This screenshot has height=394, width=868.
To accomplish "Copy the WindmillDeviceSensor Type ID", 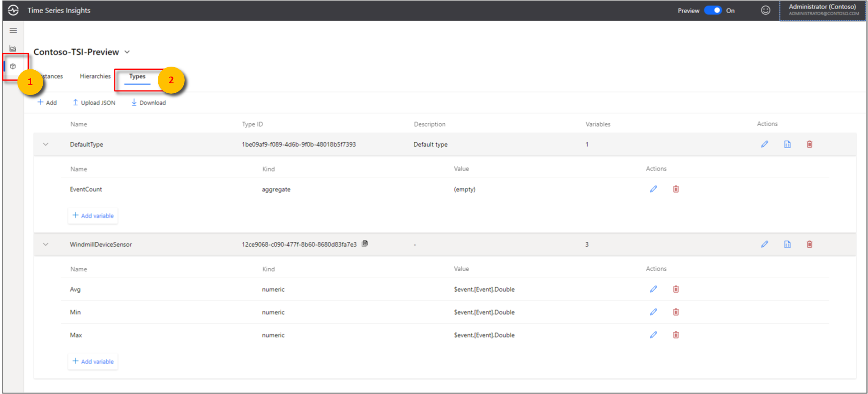I will [365, 244].
